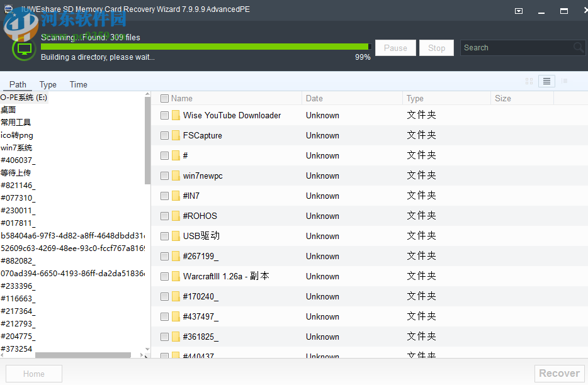Open the USB驱动 folder icon
The height and width of the screenshot is (385, 588).
[x=176, y=236]
